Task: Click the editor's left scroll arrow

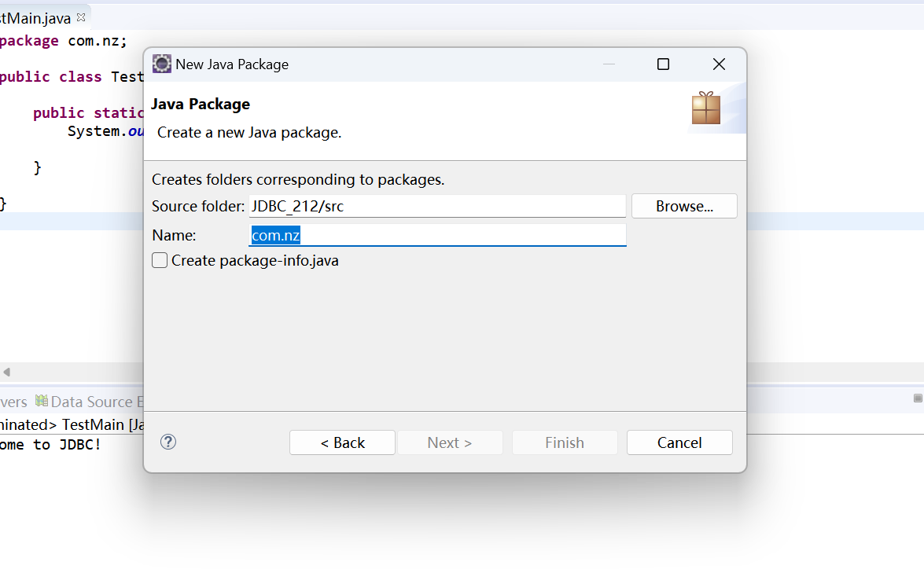Action: pyautogui.click(x=6, y=372)
